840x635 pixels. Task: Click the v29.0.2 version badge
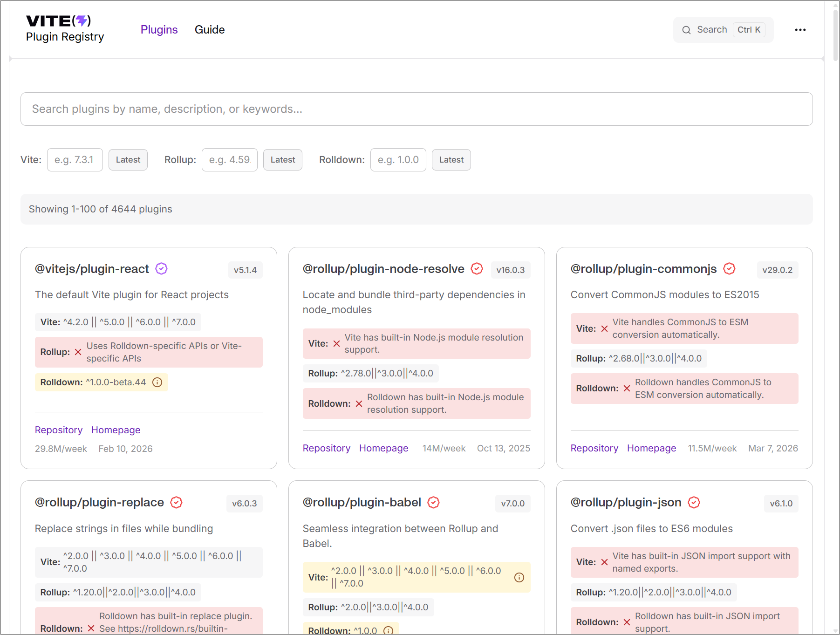777,270
